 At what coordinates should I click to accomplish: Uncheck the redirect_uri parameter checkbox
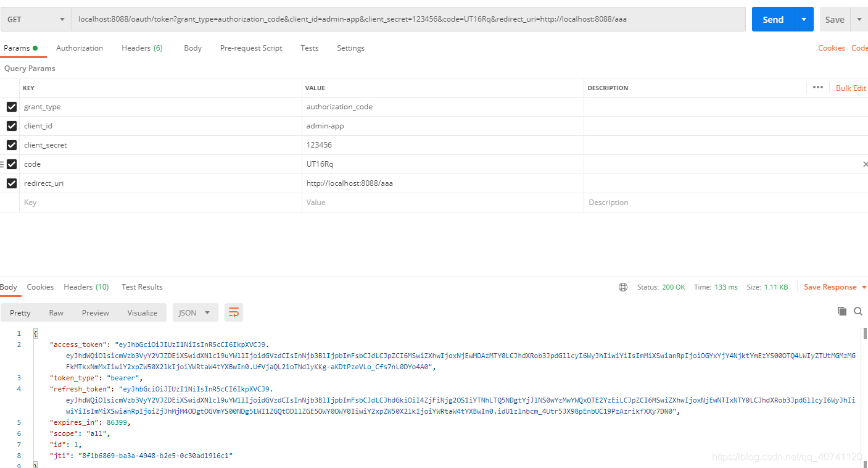[11, 183]
